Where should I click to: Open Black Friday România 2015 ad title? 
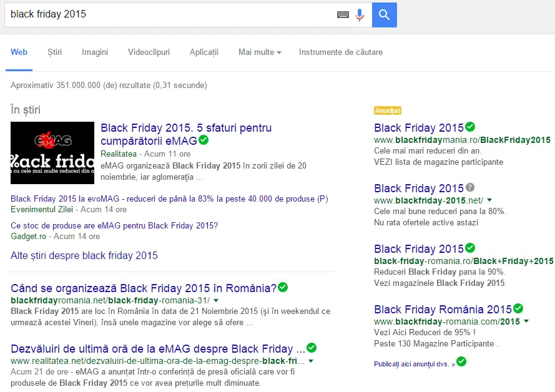coord(443,310)
